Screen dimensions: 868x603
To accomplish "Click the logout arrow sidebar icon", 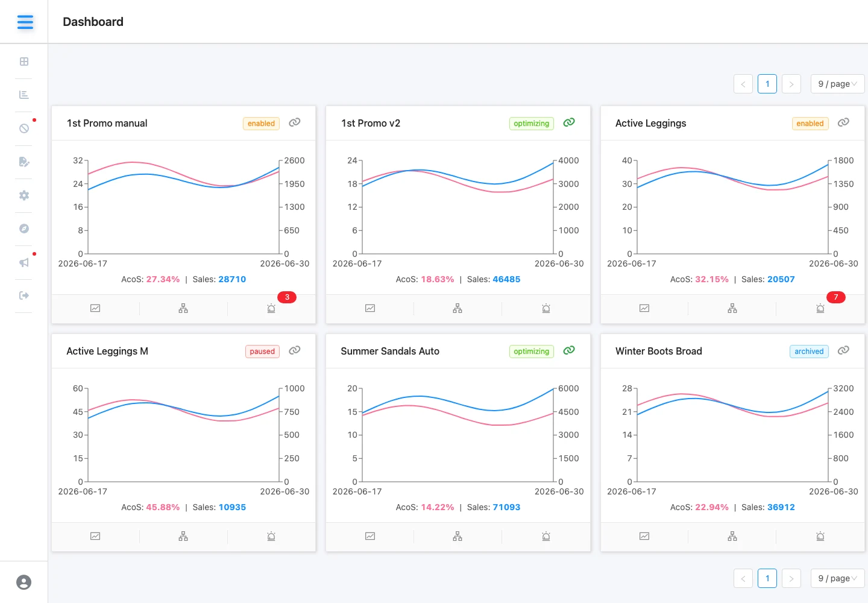I will pos(24,295).
